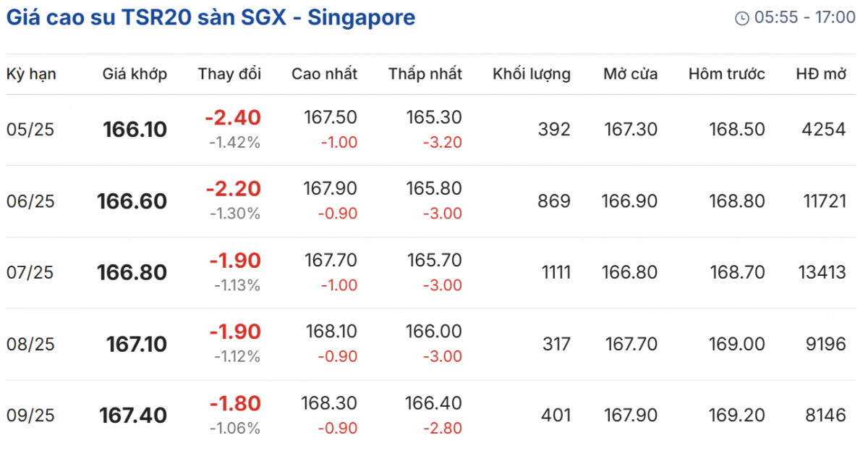Click the TSR20 SGX Singapore table title
This screenshot has height=451, width=868.
tap(211, 17)
